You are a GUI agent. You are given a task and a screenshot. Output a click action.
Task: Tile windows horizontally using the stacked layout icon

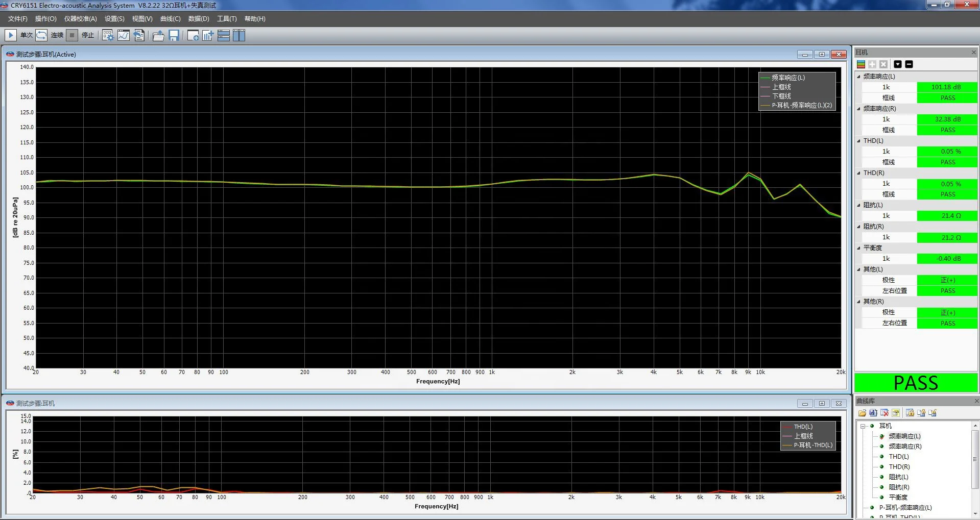pos(224,35)
